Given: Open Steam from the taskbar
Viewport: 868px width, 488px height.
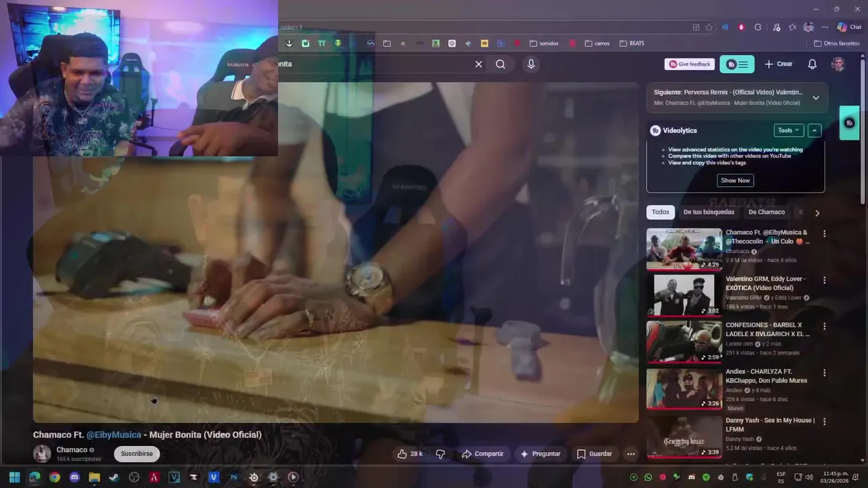Looking at the screenshot, I should pyautogui.click(x=114, y=477).
